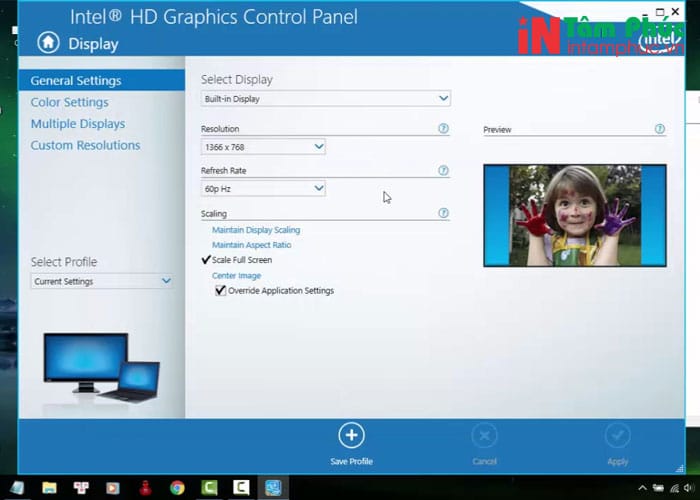Open Custom Resolutions section
The width and height of the screenshot is (700, 500).
85,145
